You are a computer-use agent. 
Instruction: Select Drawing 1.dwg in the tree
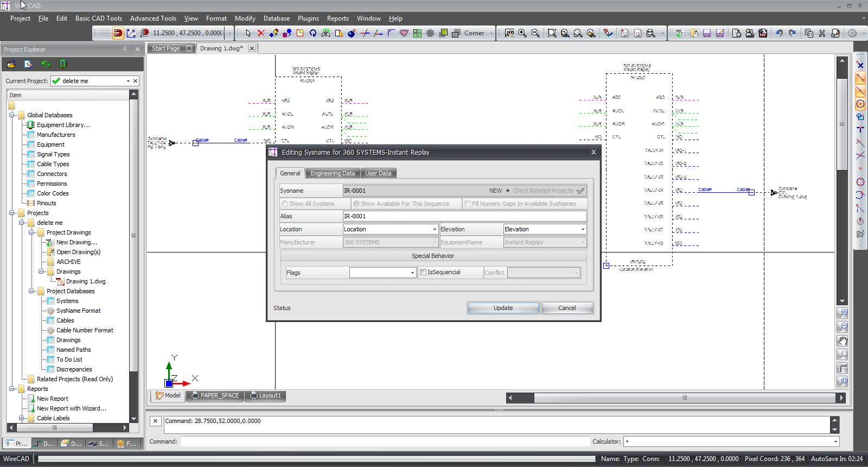tap(86, 281)
